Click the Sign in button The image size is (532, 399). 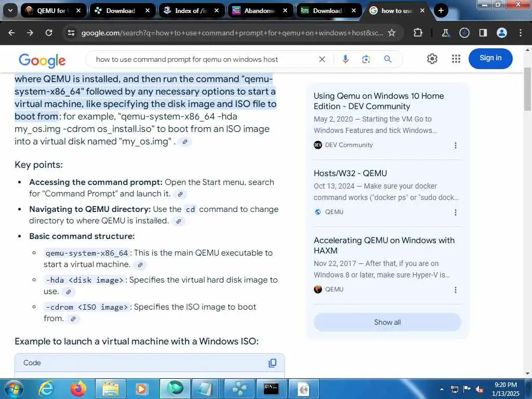(x=490, y=58)
